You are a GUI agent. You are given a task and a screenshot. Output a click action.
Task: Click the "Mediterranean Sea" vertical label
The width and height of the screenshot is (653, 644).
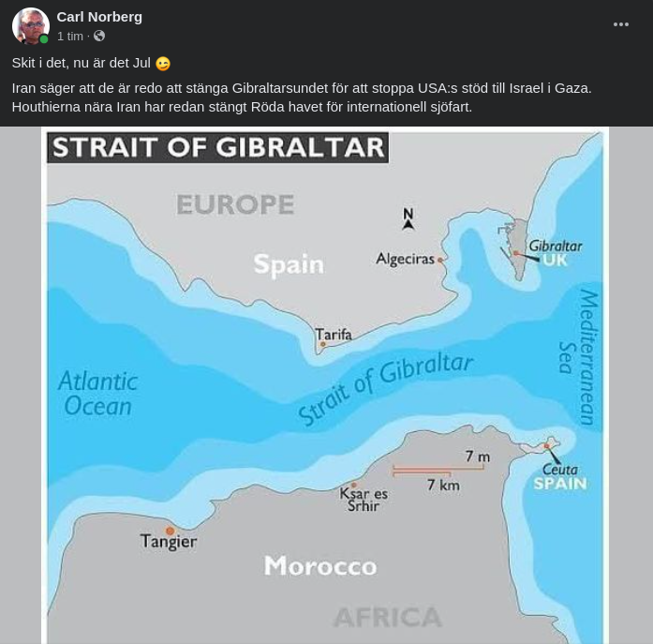click(578, 356)
